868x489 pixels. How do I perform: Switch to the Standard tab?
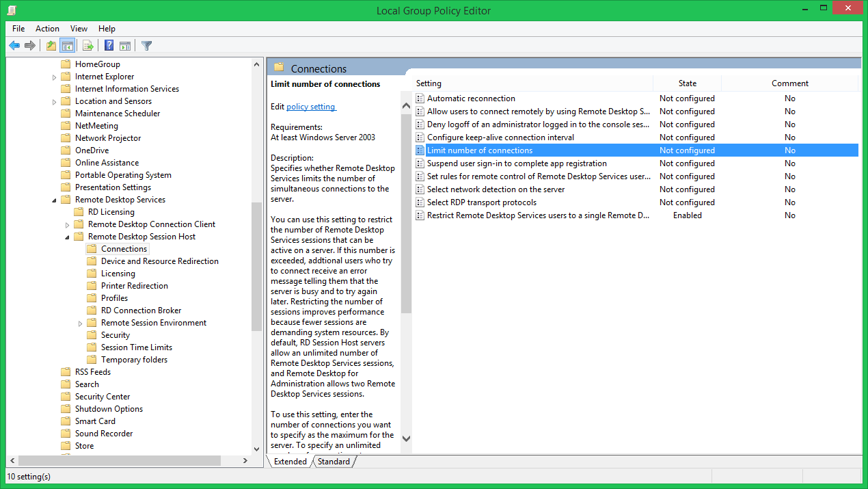click(334, 461)
